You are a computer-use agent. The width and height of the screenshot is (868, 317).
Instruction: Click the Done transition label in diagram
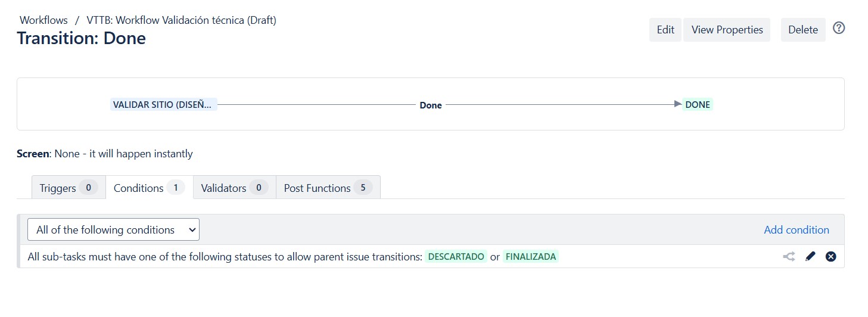pyautogui.click(x=431, y=105)
